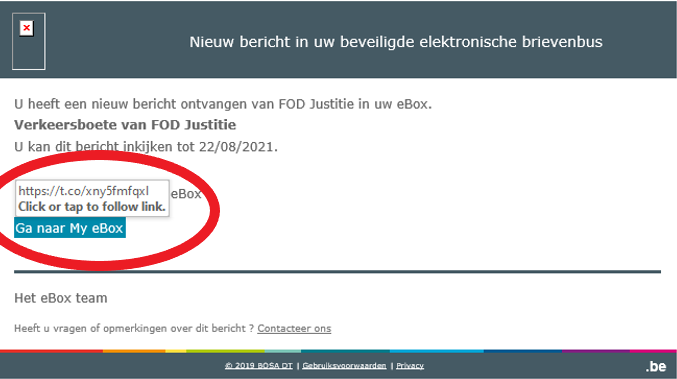Screen dimensions: 677x379
Task: Open the 'Privacy' footer link
Action: pyautogui.click(x=410, y=366)
